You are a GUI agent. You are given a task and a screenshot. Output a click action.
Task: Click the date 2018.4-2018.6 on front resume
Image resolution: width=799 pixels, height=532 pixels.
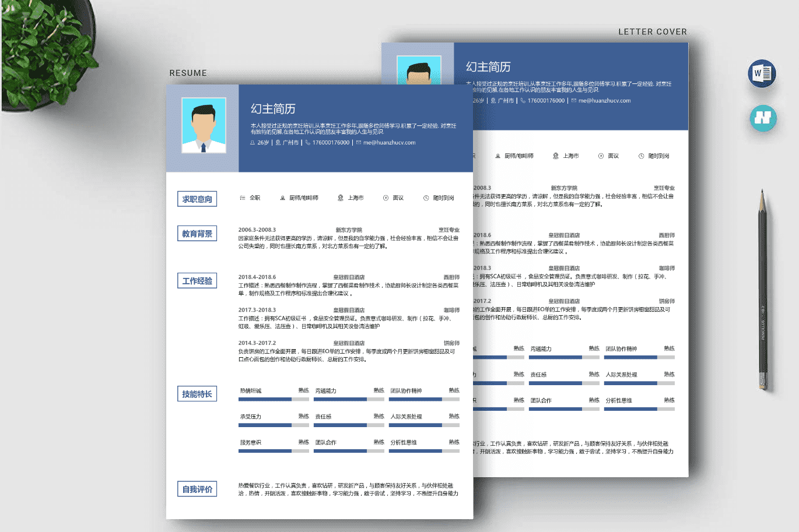(257, 277)
